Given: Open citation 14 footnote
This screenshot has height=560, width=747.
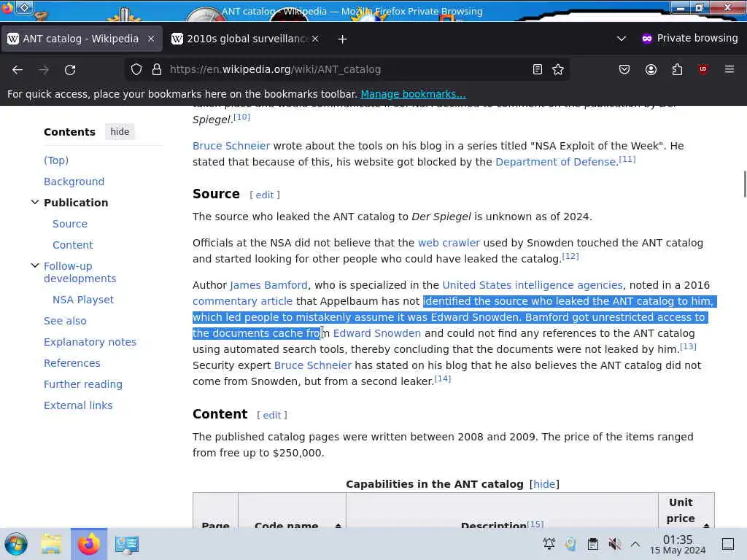Looking at the screenshot, I should pos(443,378).
